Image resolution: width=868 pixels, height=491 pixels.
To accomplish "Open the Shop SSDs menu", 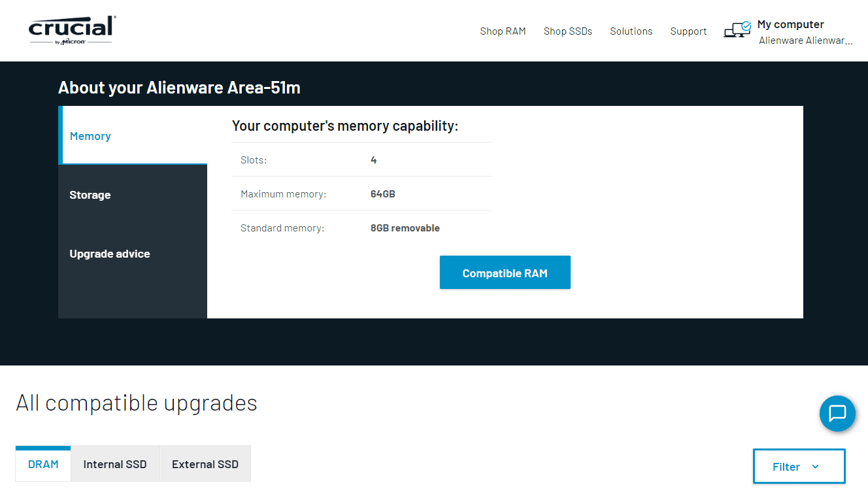I will coord(567,31).
